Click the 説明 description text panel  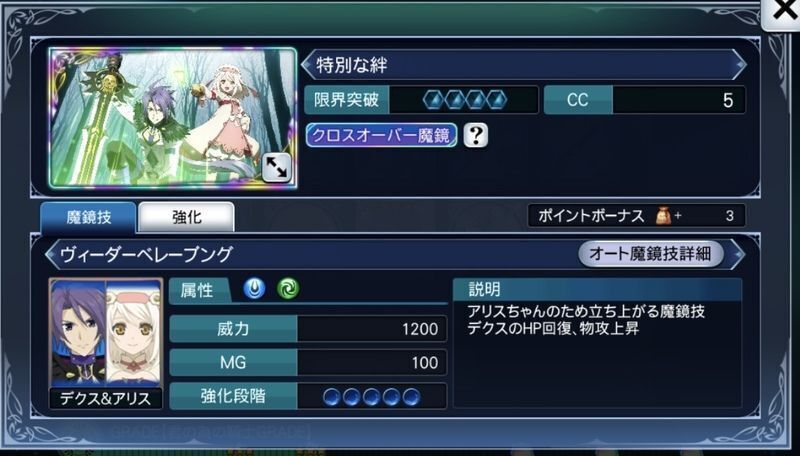click(x=597, y=343)
